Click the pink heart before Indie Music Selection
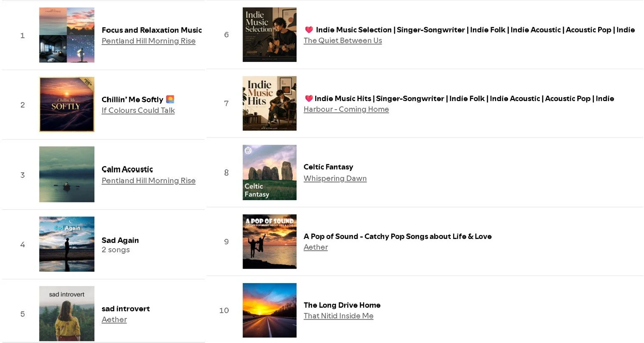The height and width of the screenshot is (343, 644). 309,30
